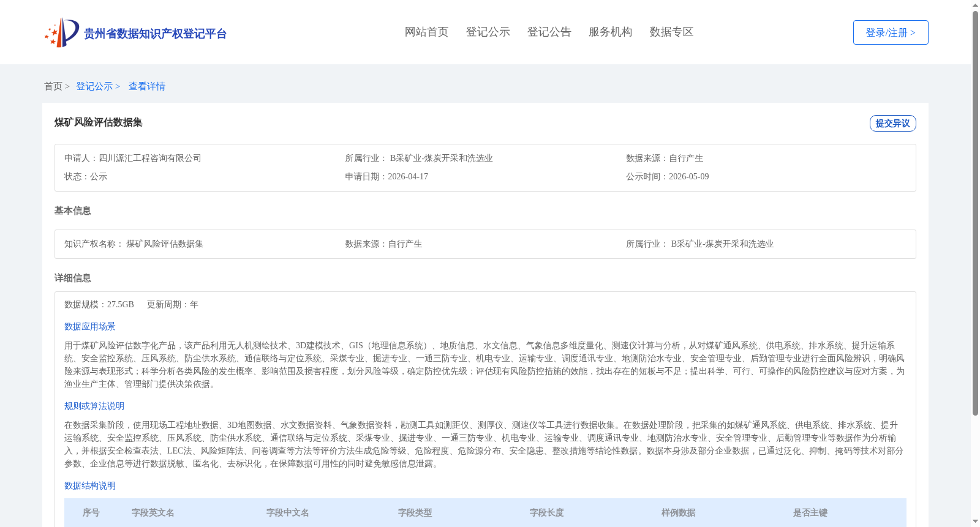Image resolution: width=980 pixels, height=527 pixels.
Task: Click the 登录/注册 button
Action: 891,32
